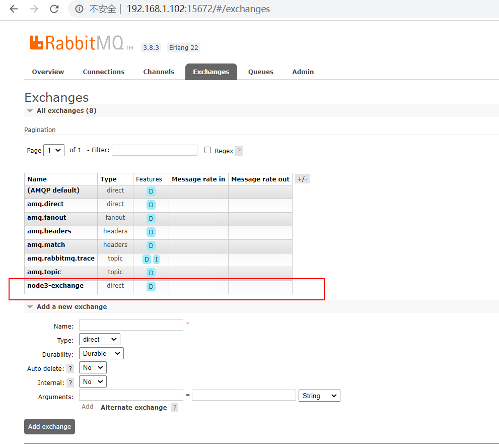The width and height of the screenshot is (499, 448).
Task: Click the +/- column selector button
Action: click(x=302, y=178)
